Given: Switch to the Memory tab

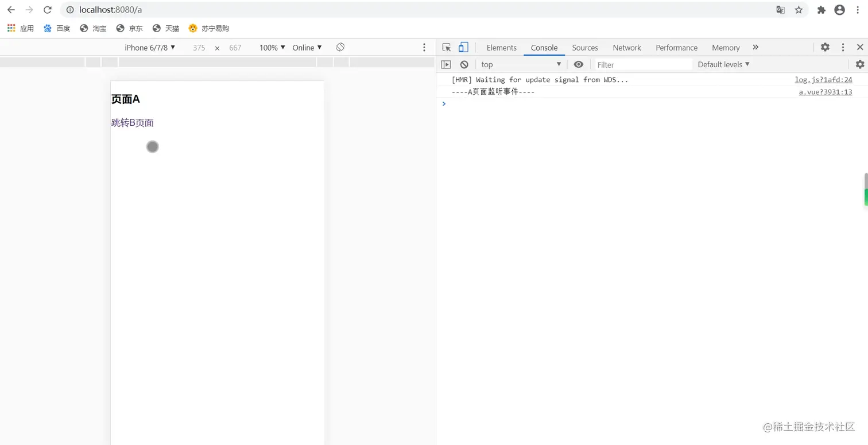Looking at the screenshot, I should pyautogui.click(x=726, y=48).
